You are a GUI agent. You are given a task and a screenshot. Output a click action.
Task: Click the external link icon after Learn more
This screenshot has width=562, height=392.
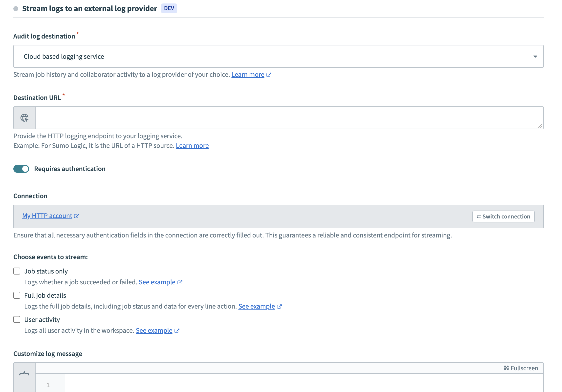[269, 75]
